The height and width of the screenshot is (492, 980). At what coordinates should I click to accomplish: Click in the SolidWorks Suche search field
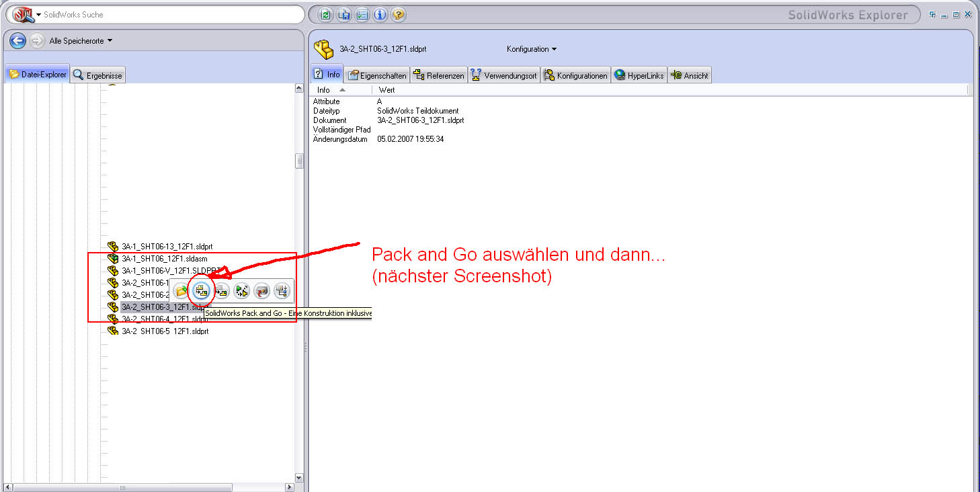172,14
